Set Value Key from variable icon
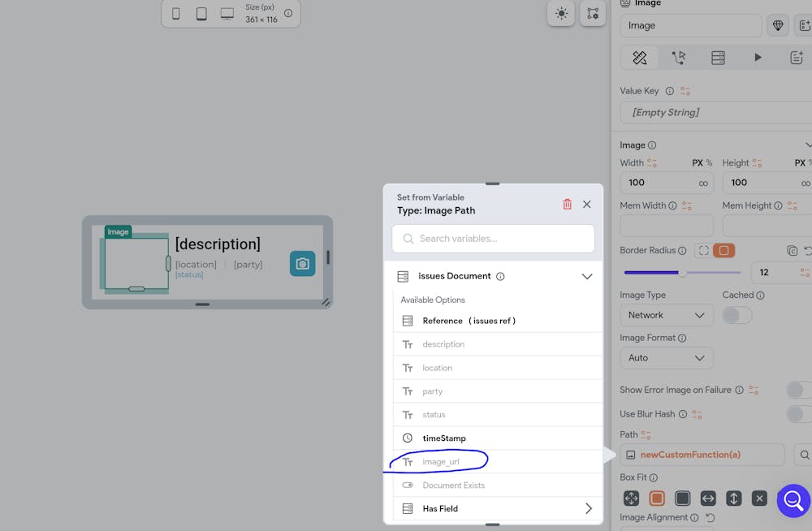Image resolution: width=812 pixels, height=531 pixels. (x=685, y=91)
